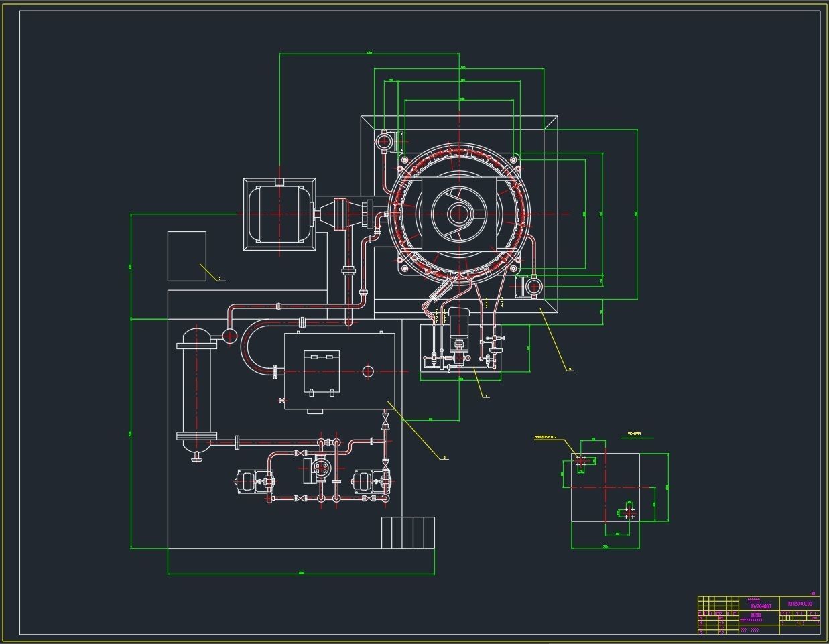Image resolution: width=829 pixels, height=644 pixels.
Task: Click the empty rectangle below the large motor
Action: 187,256
